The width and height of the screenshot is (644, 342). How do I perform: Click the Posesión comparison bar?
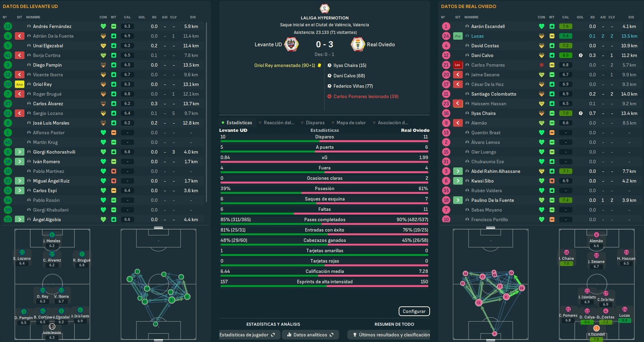point(325,192)
